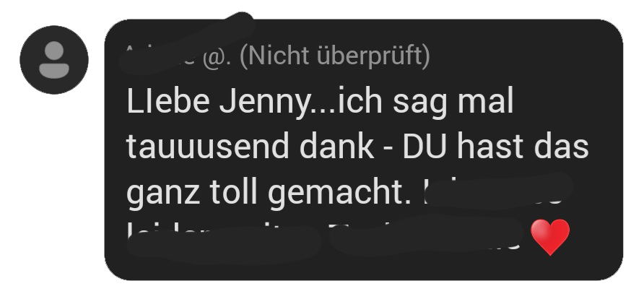644x299 pixels.
Task: Select the word "hast" in the message
Action: pos(490,146)
